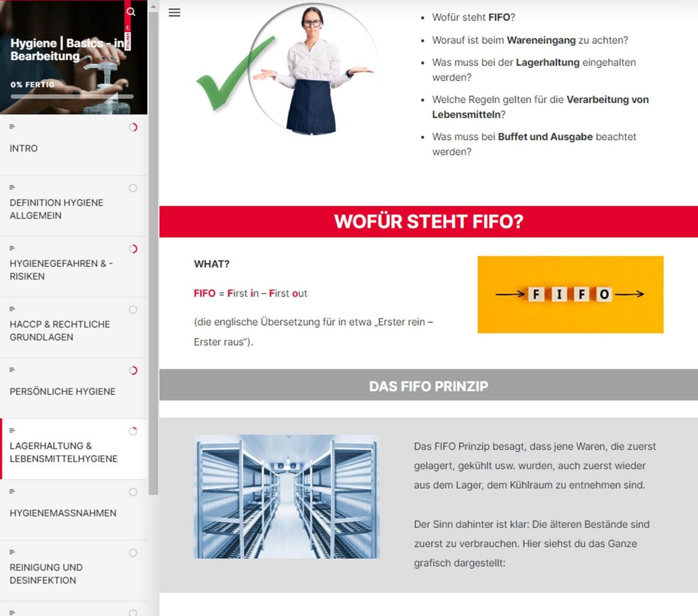Open the search using the magnifier icon
This screenshot has height=616, width=698.
132,11
